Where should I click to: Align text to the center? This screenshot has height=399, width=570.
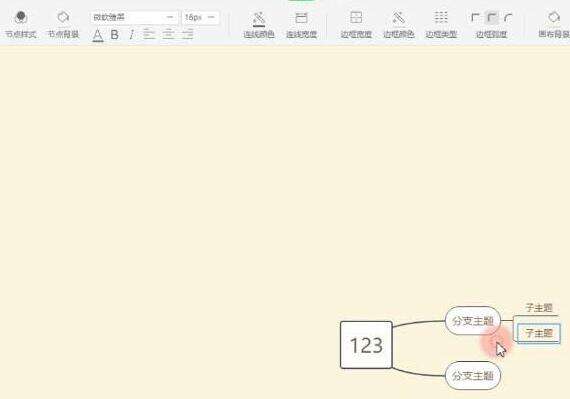pos(168,34)
